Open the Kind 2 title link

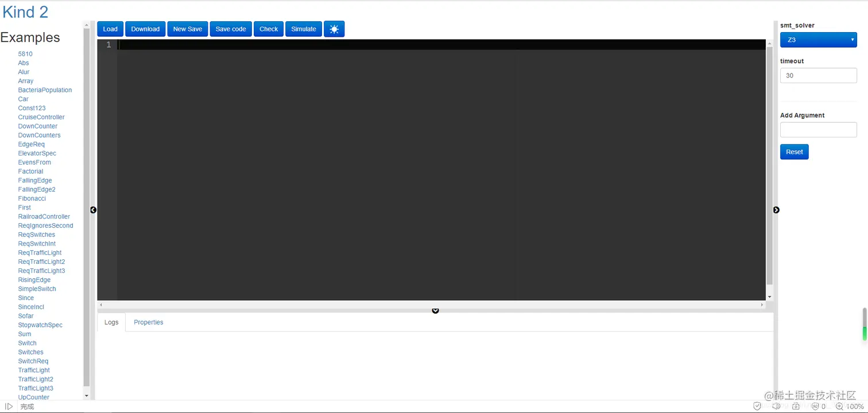(x=25, y=11)
